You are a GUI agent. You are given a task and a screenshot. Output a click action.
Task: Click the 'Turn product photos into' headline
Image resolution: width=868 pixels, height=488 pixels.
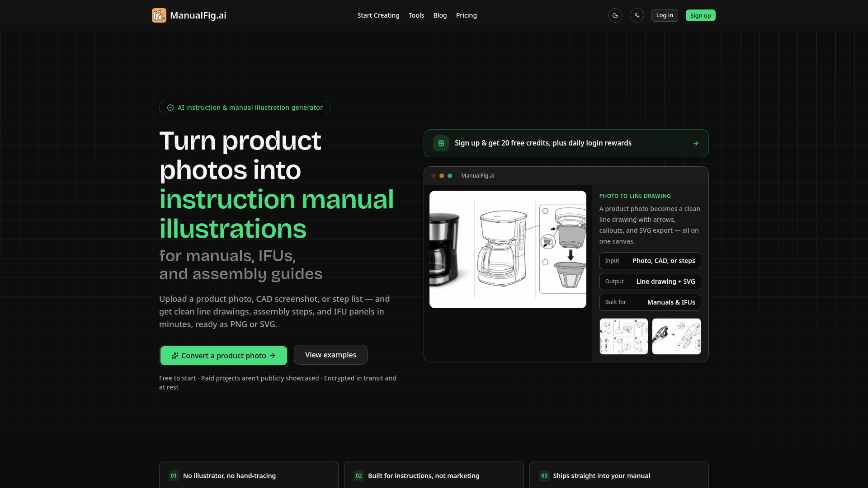click(240, 155)
